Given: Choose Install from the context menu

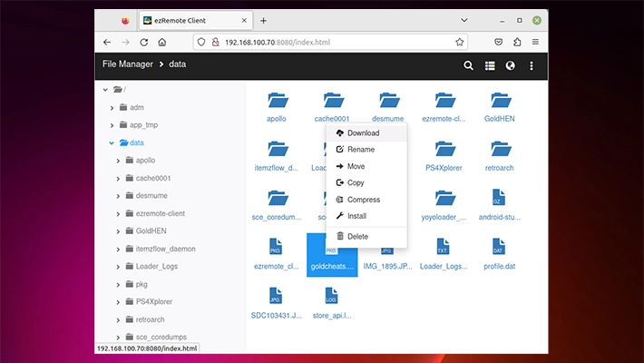Looking at the screenshot, I should click(366, 216).
